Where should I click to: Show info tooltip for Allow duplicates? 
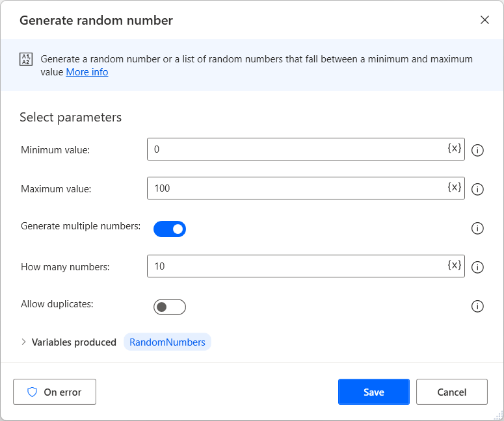pyautogui.click(x=477, y=306)
